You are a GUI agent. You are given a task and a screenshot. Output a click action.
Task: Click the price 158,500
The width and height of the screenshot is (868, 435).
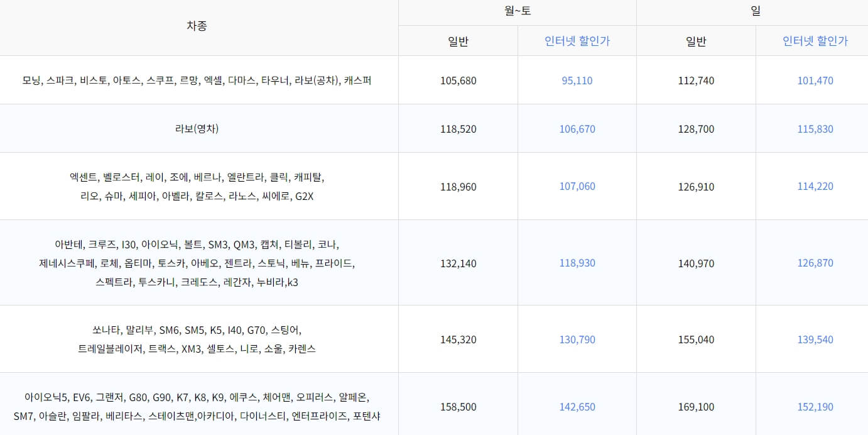point(458,407)
